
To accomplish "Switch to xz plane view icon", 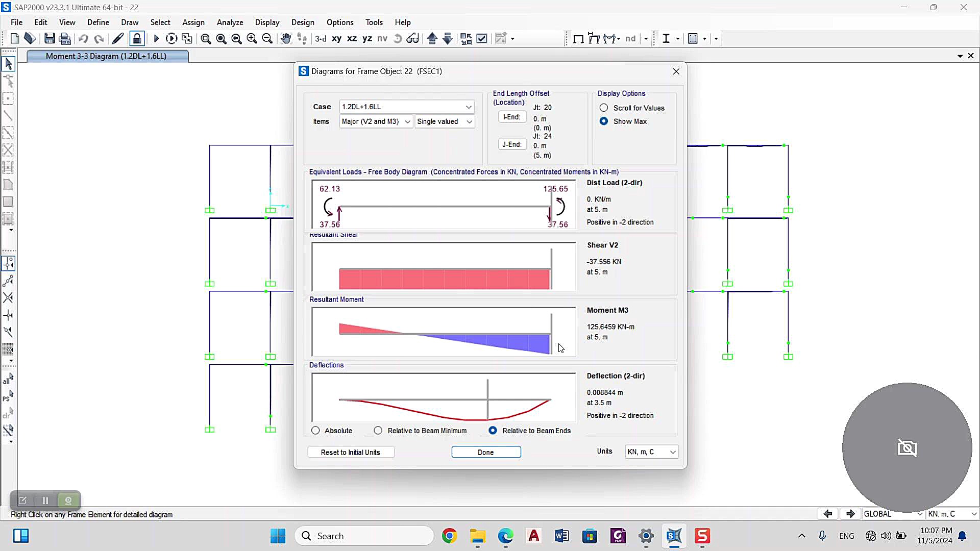I will point(352,39).
